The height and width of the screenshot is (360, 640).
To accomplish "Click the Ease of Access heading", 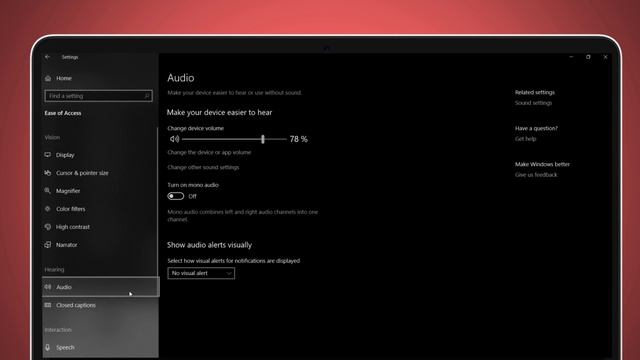I will (x=63, y=113).
